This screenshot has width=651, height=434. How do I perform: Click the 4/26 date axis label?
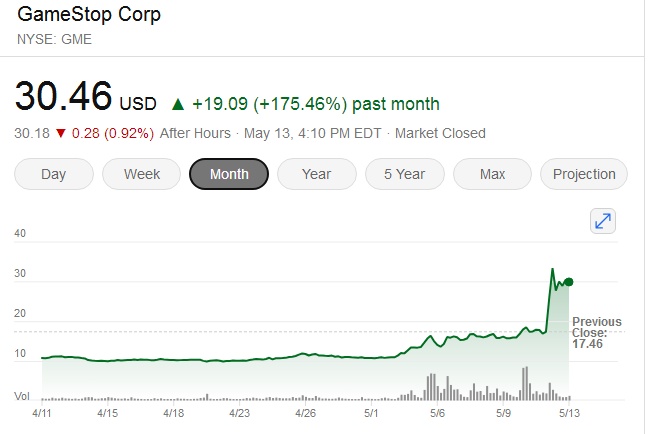click(305, 412)
